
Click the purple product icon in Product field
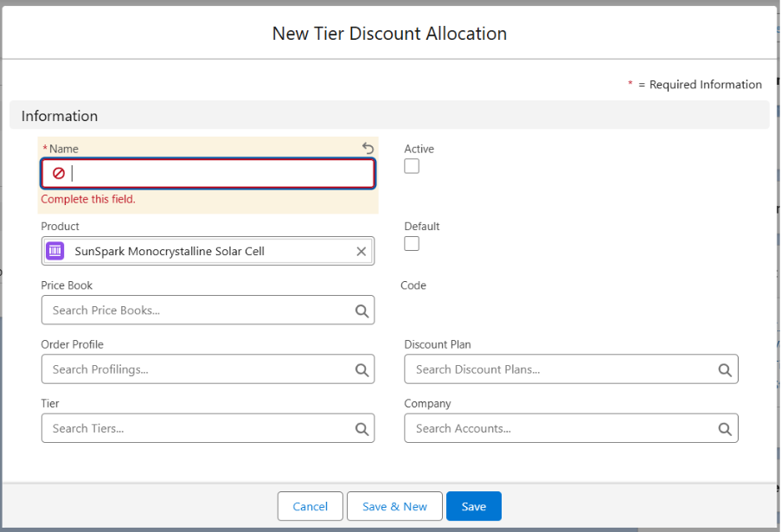coord(55,252)
